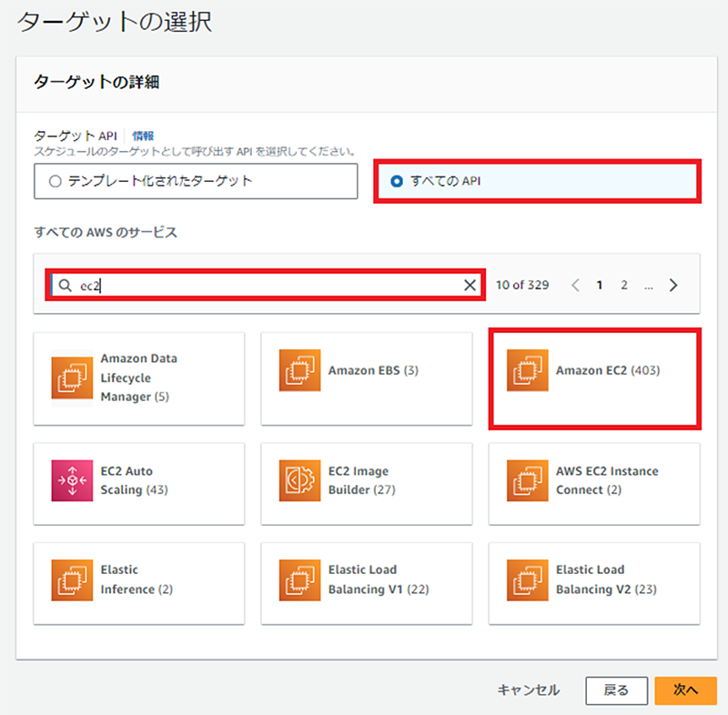This screenshot has height=715, width=728.
Task: Focus the AWS services search field
Action: click(266, 286)
